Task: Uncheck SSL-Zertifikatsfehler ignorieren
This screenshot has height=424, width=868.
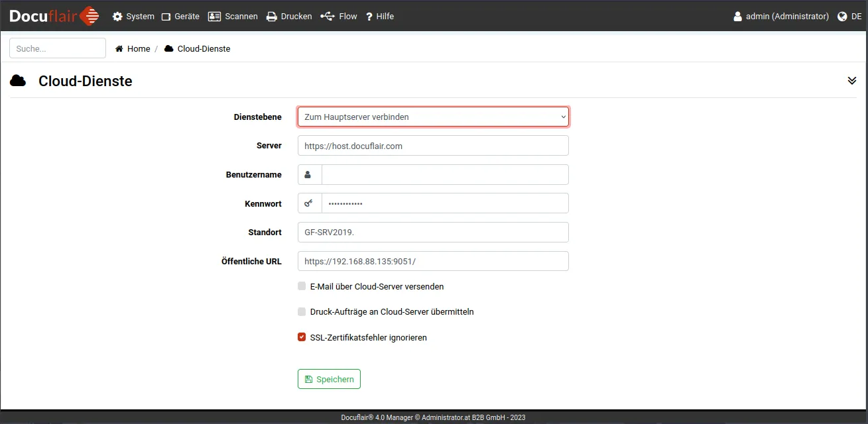Action: click(302, 337)
